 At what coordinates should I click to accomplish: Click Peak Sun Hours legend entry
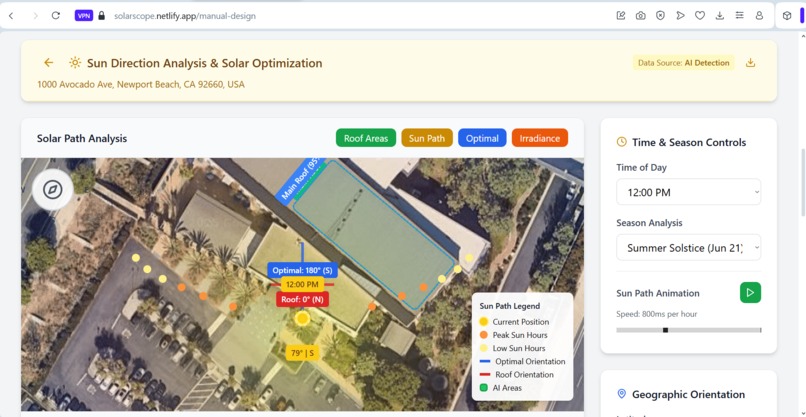[x=513, y=335]
